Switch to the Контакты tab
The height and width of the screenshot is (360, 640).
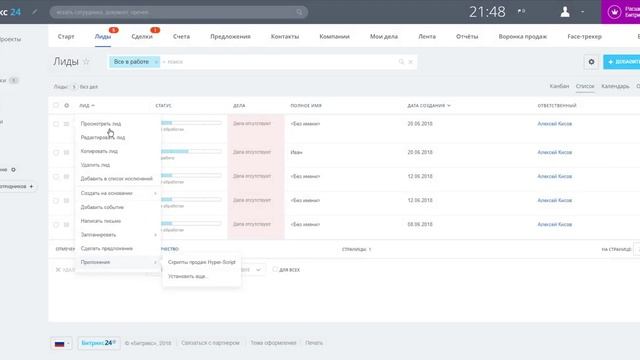pos(285,37)
